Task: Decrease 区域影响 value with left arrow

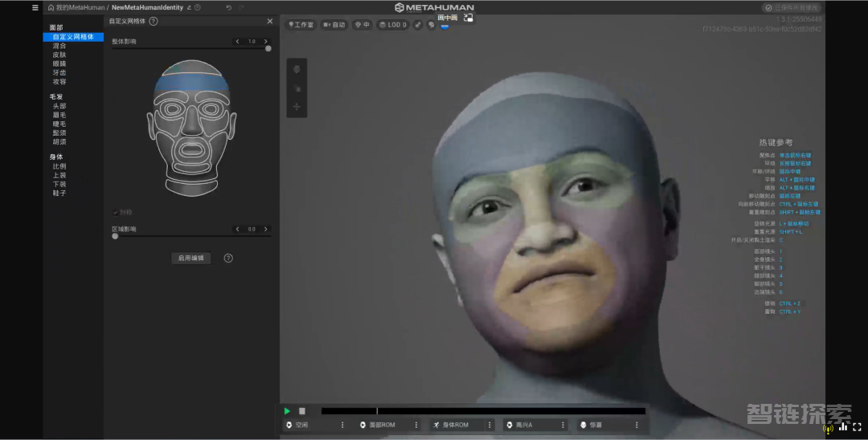Action: 237,229
